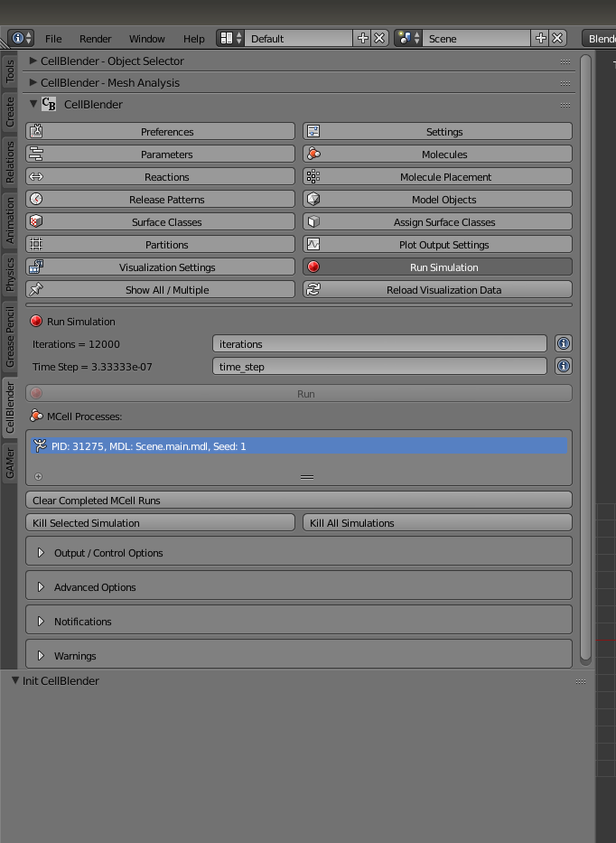Open the render engine dropdown

600,38
